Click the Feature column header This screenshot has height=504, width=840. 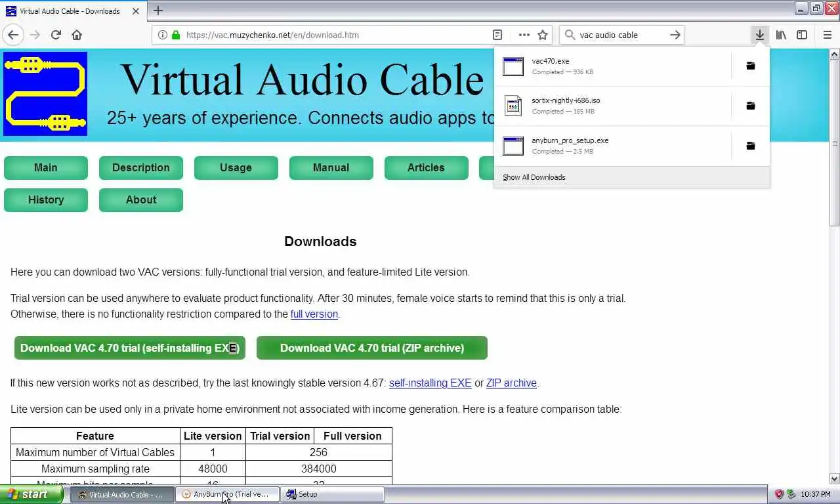95,436
